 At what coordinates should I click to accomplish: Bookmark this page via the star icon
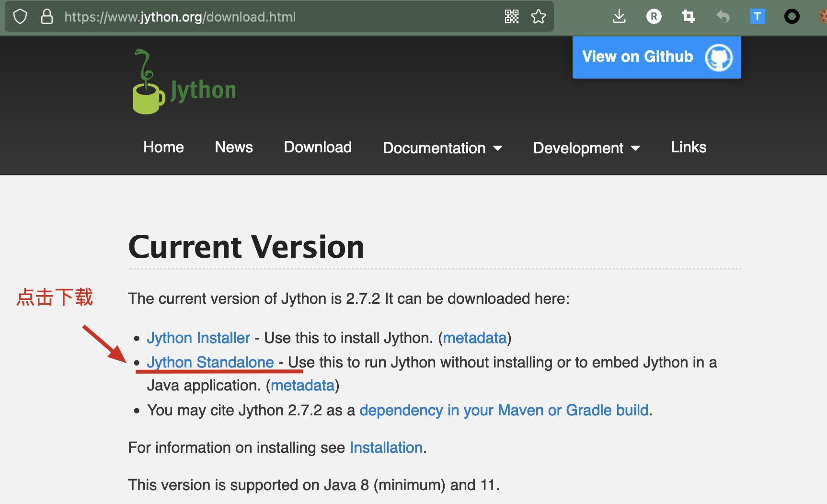pyautogui.click(x=539, y=16)
